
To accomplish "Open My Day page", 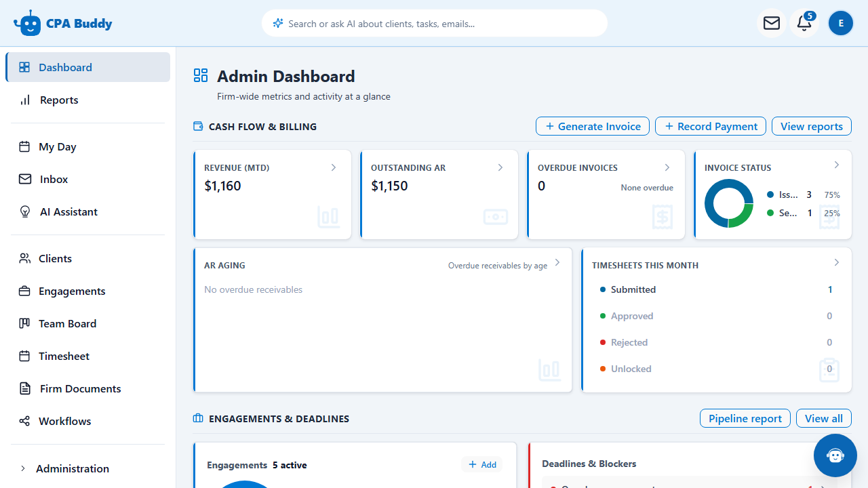I will point(88,146).
